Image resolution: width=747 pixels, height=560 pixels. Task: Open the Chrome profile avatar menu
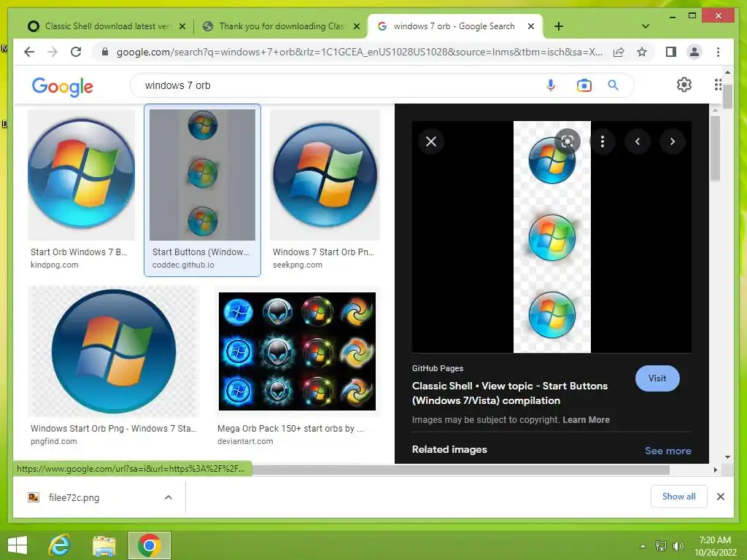pyautogui.click(x=694, y=52)
